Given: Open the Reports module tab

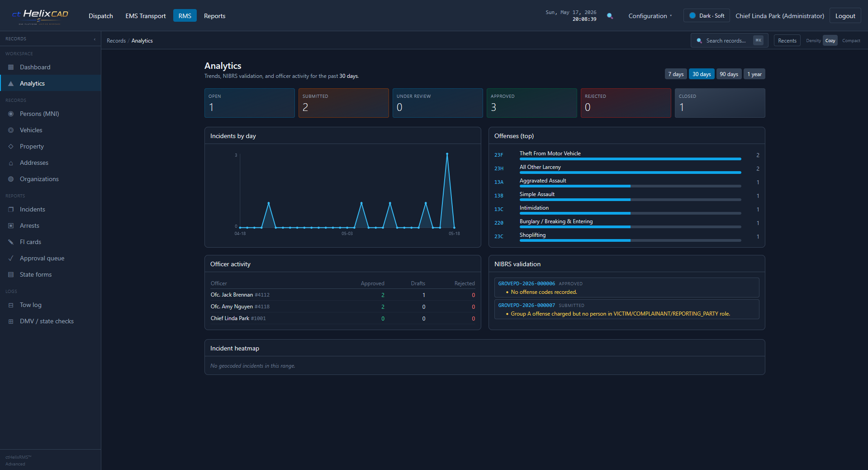Looking at the screenshot, I should click(214, 16).
